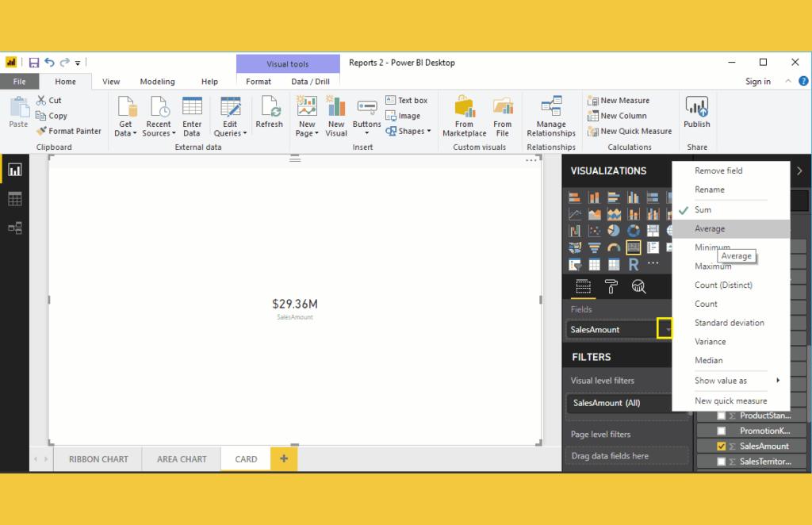Choose the gauge visualization

[614, 247]
